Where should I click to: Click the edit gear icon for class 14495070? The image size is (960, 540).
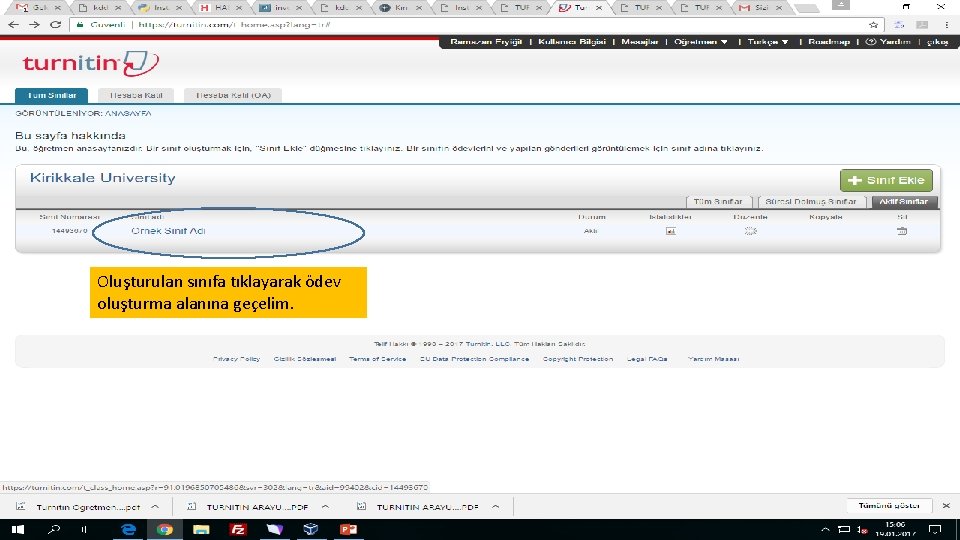click(x=751, y=231)
